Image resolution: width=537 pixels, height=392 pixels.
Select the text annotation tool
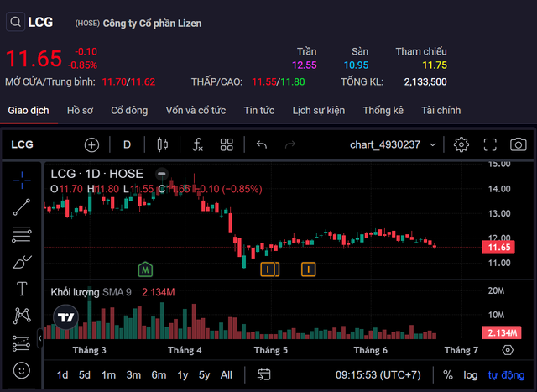22,289
